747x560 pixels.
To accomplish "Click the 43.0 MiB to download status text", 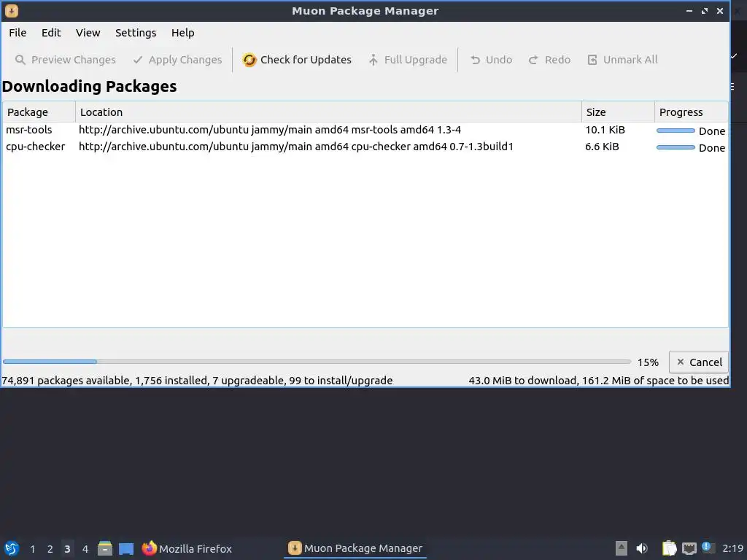I will click(599, 381).
